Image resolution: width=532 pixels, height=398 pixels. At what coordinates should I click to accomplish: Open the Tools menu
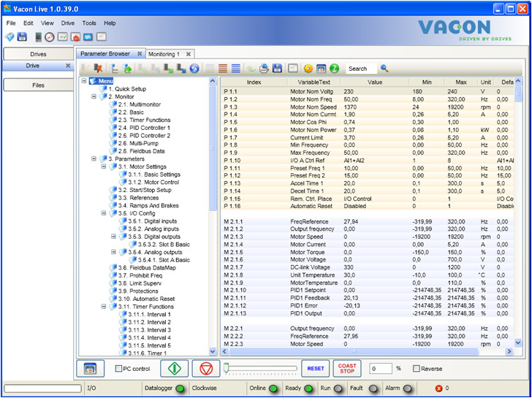pyautogui.click(x=89, y=23)
